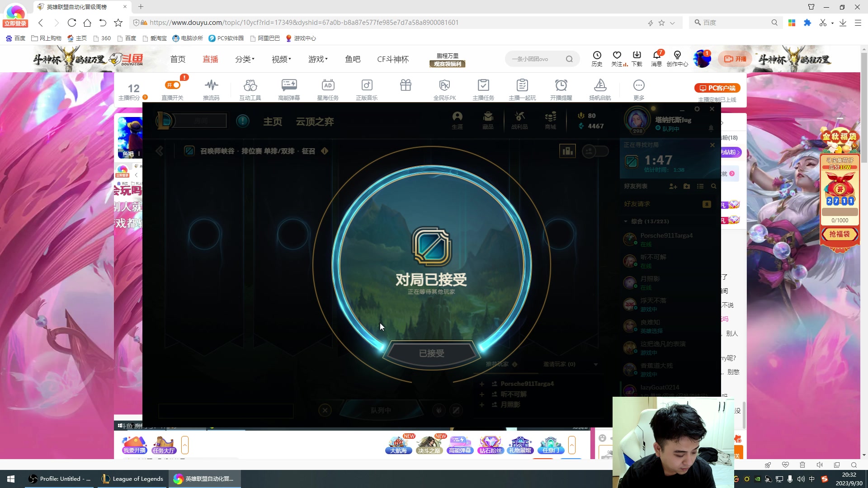This screenshot has height=488, width=868.
Task: Open 正版音乐 licensed music
Action: pyautogui.click(x=367, y=89)
